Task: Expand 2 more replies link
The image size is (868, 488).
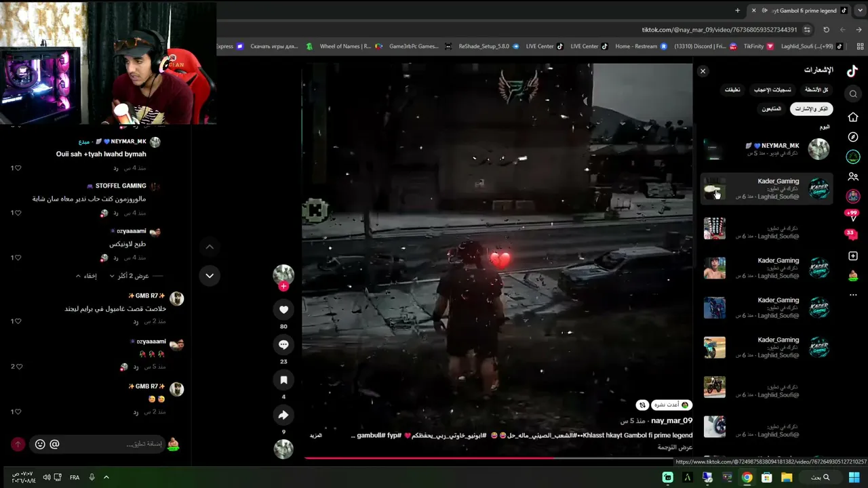Action: click(130, 276)
